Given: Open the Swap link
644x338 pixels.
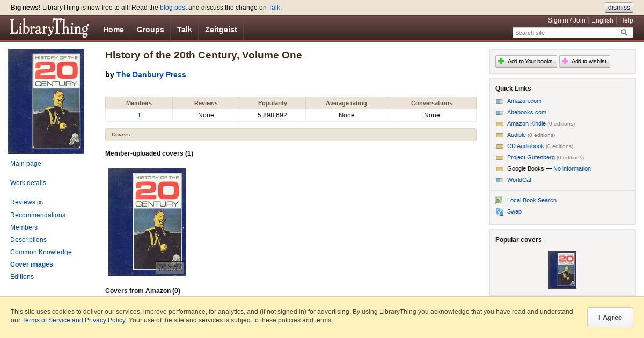Looking at the screenshot, I should coord(514,211).
